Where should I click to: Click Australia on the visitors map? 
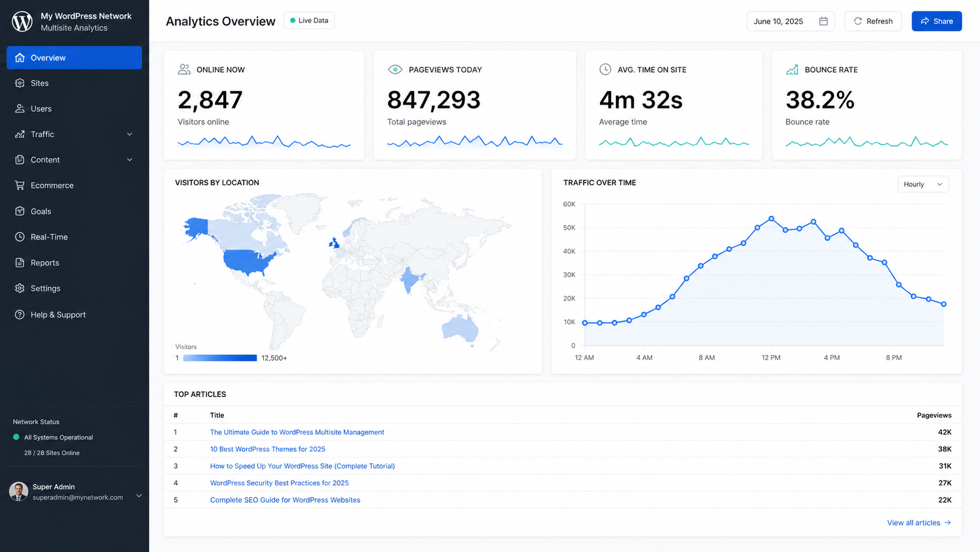click(x=460, y=328)
